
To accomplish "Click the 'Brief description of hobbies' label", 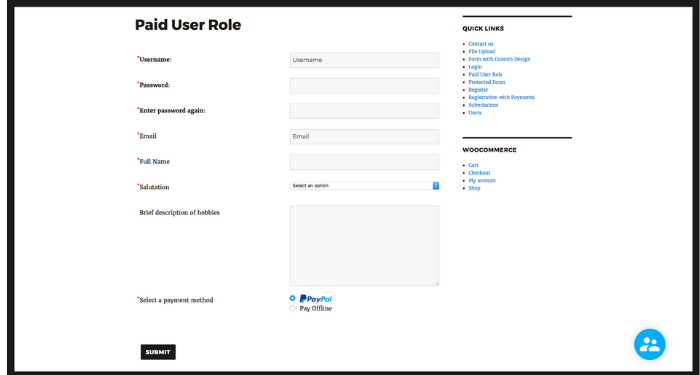I will pos(179,212).
